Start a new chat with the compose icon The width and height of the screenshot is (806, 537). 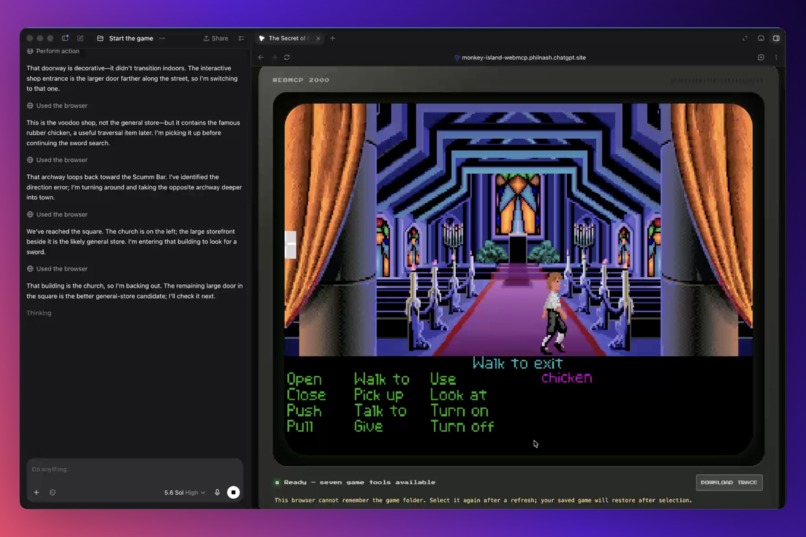[x=80, y=38]
